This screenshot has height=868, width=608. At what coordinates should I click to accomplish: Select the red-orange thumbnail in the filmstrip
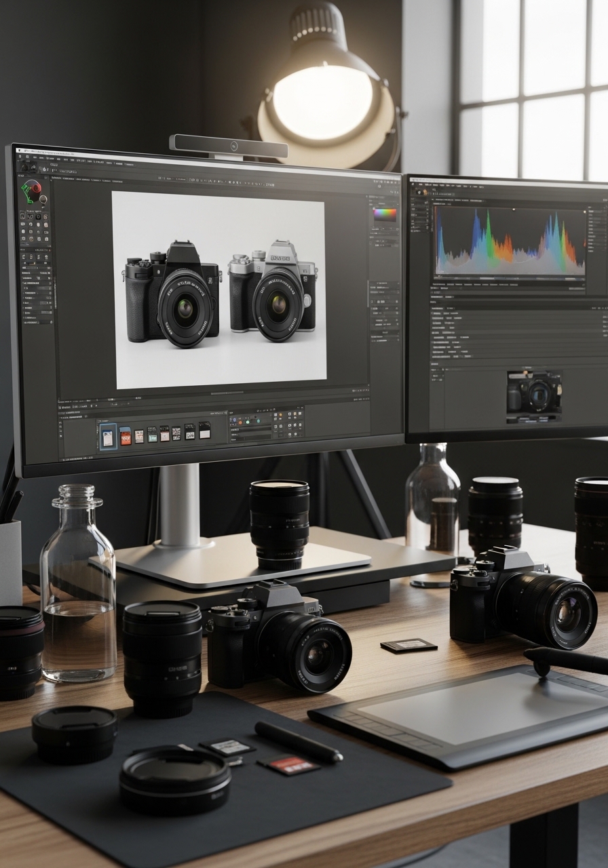click(125, 435)
